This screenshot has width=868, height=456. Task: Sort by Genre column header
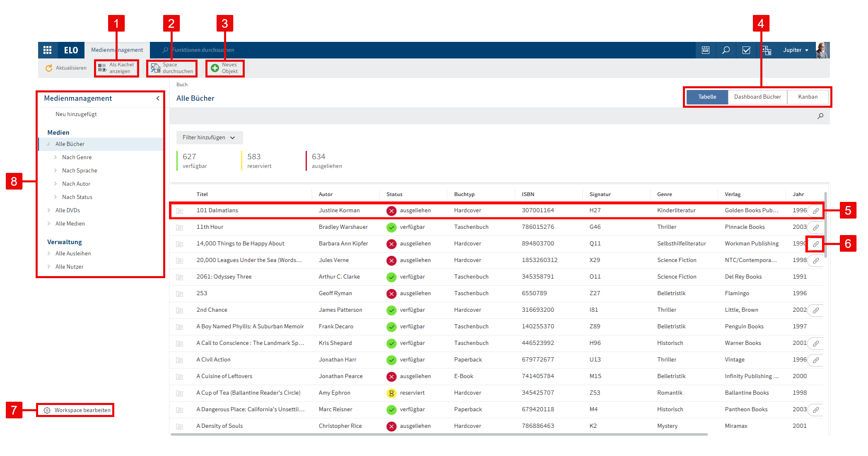pyautogui.click(x=665, y=194)
